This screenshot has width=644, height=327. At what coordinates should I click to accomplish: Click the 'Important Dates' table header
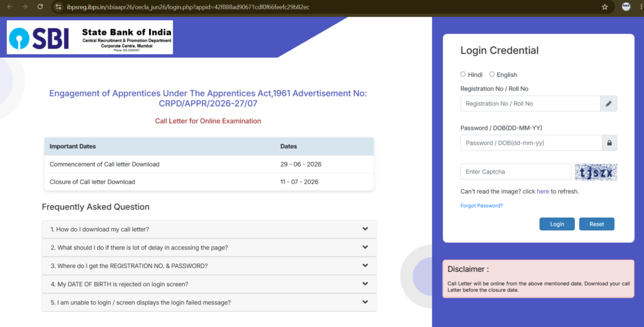click(x=73, y=147)
